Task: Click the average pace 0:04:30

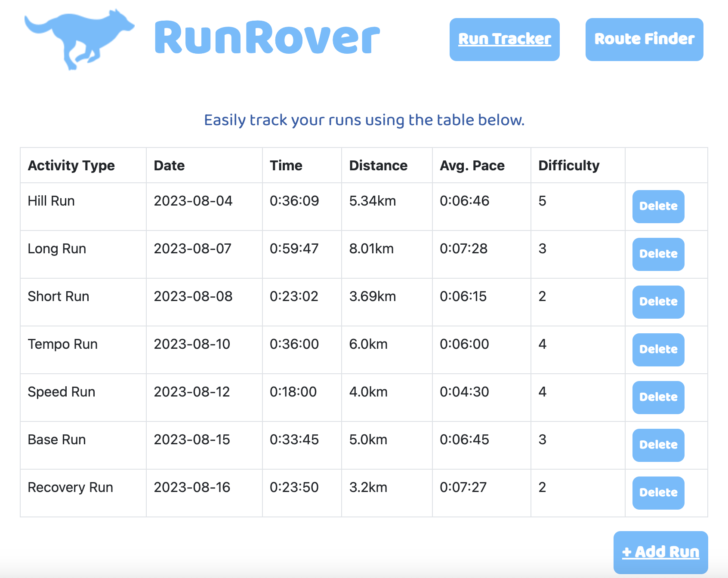Action: (464, 392)
